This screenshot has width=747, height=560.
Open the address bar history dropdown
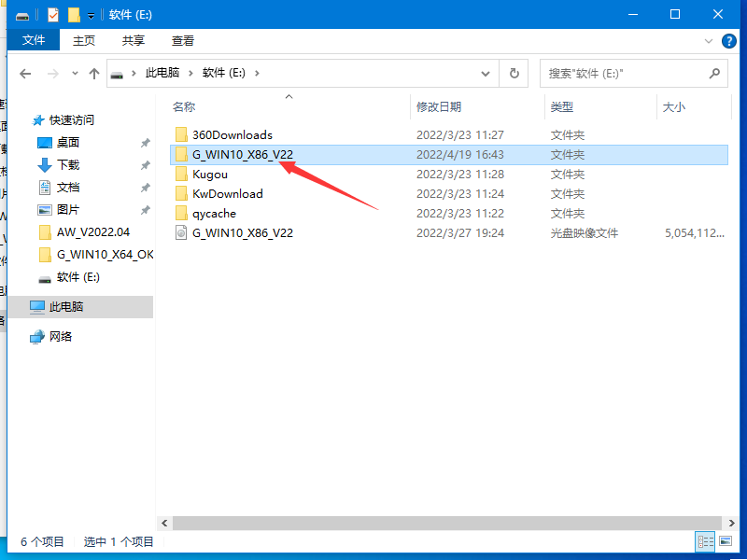486,73
